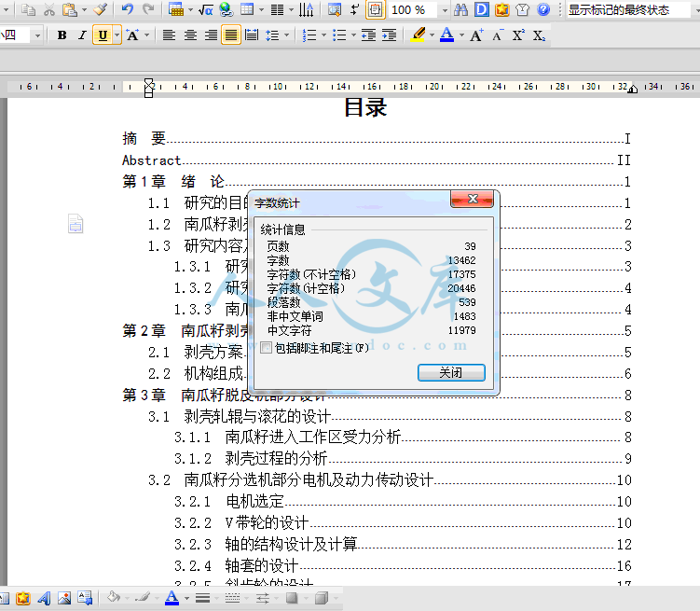Click the text direction icon

tap(307, 9)
